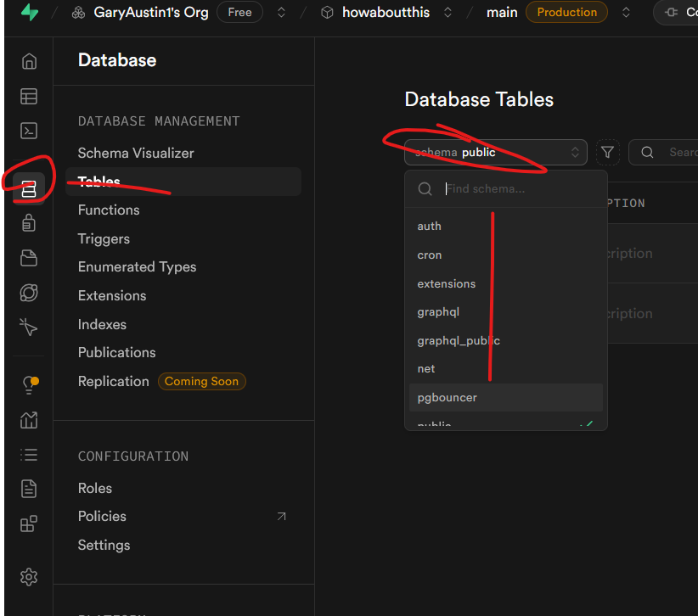Expand the branch switcher next to Production
This screenshot has width=698, height=616.
click(626, 13)
